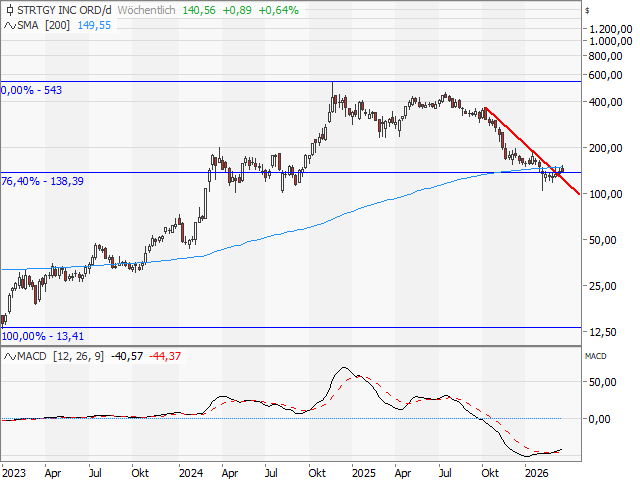640x480 pixels.
Task: Click the 200,00 price axis label
Action: coord(605,148)
